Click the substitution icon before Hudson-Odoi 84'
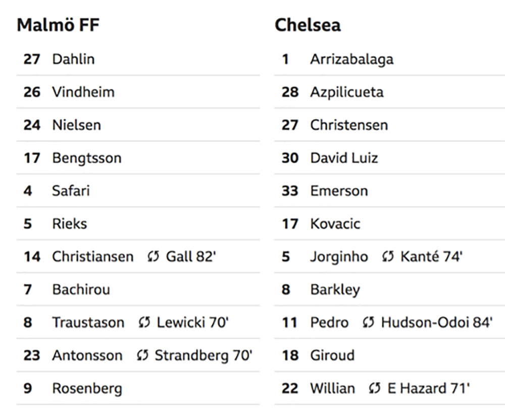 click(x=369, y=323)
